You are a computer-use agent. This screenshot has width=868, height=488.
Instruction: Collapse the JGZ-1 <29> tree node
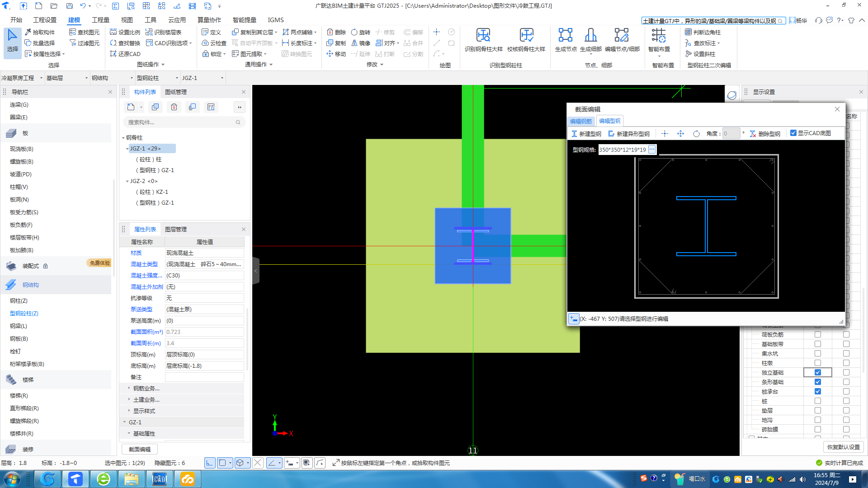pos(127,149)
